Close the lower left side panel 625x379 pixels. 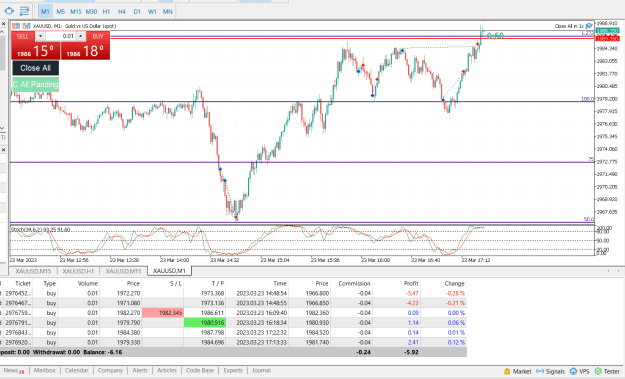[x=3, y=150]
